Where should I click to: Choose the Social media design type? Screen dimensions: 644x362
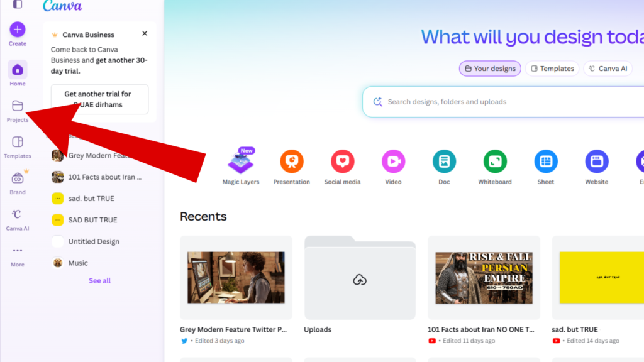pyautogui.click(x=342, y=162)
